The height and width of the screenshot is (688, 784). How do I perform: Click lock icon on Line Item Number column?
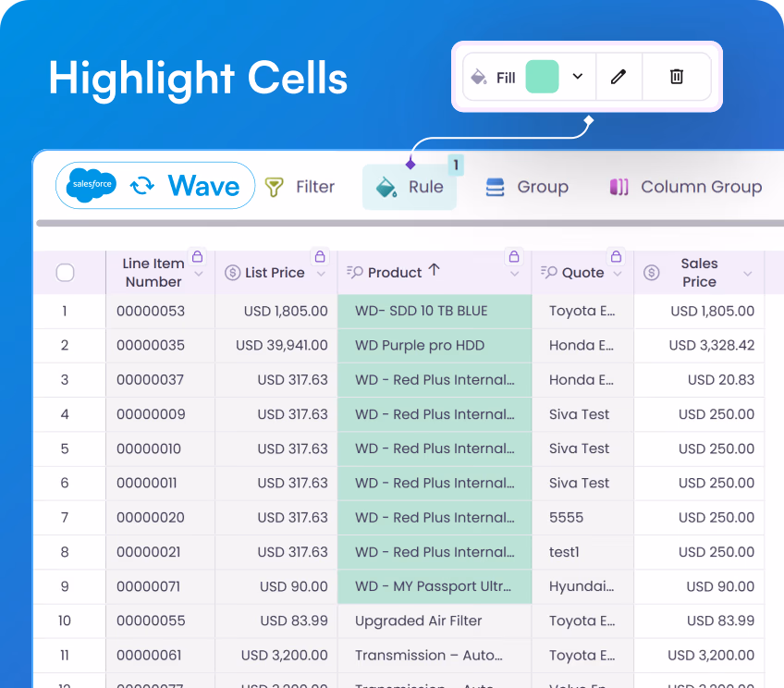pyautogui.click(x=198, y=256)
